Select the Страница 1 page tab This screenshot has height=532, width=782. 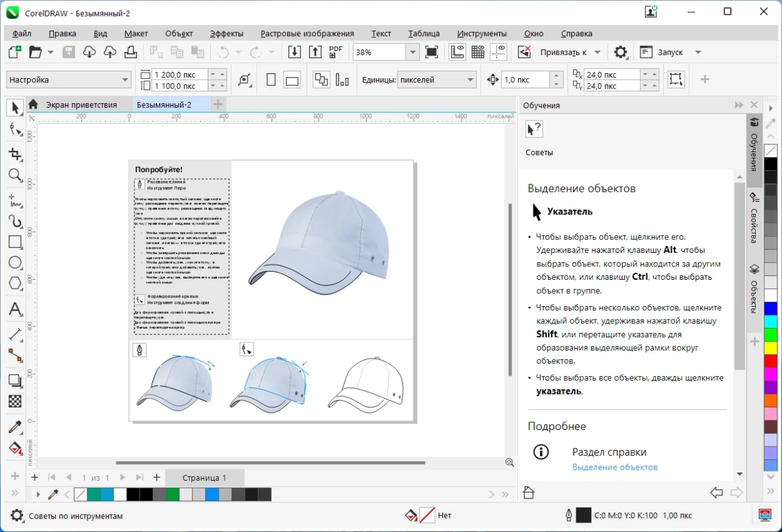204,478
